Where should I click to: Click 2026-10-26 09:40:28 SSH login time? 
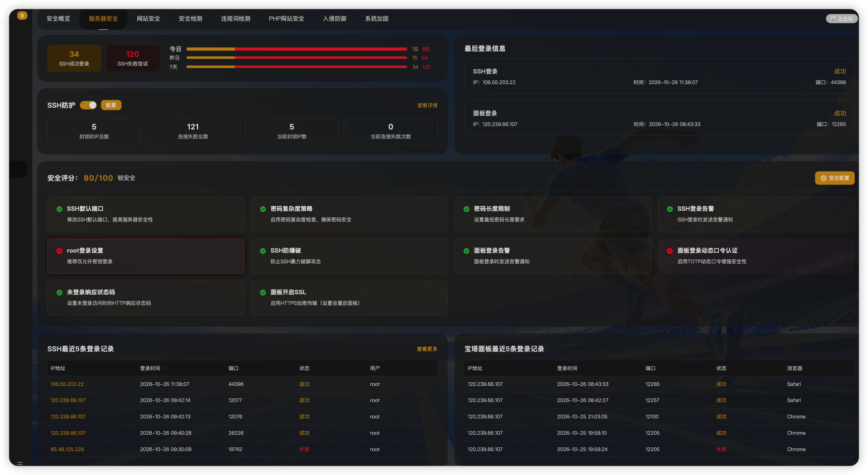[166, 433]
